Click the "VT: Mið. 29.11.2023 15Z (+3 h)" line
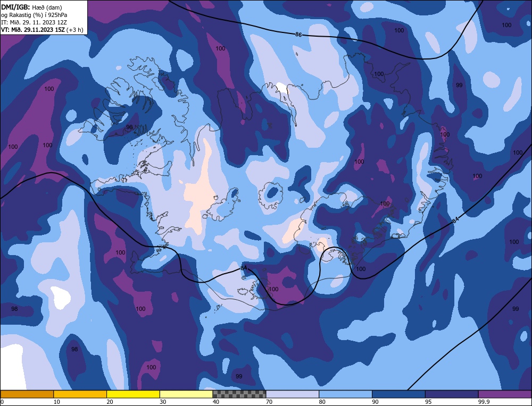Image resolution: width=532 pixels, height=406 pixels. tap(42, 29)
